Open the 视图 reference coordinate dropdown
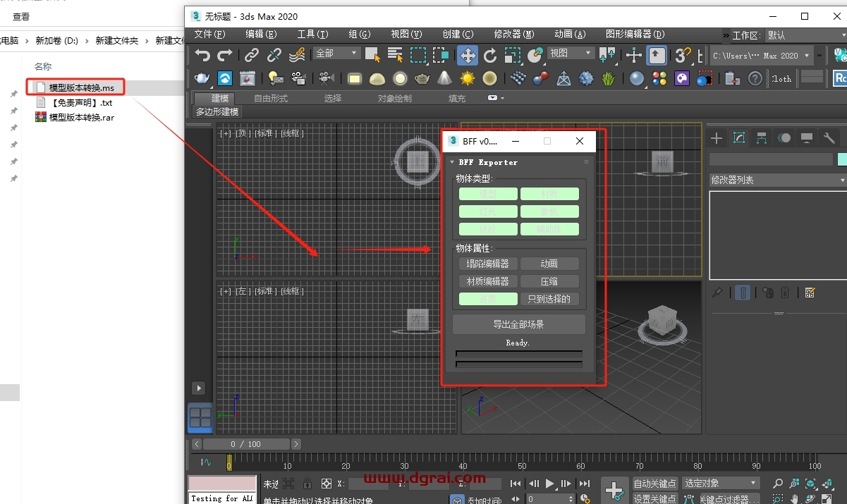 (571, 54)
